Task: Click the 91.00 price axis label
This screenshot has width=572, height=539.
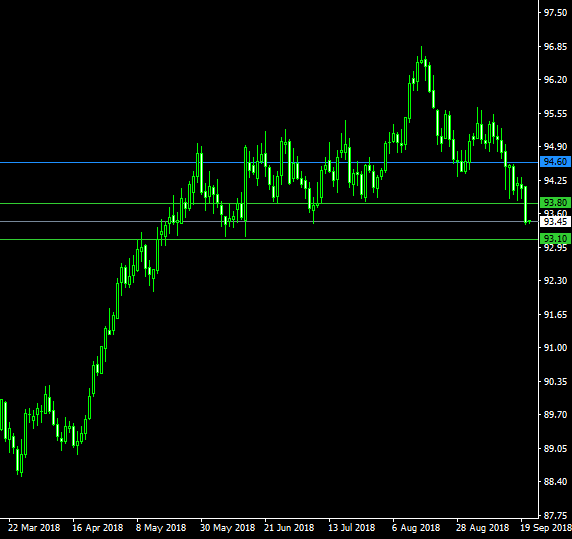Action: coord(556,348)
